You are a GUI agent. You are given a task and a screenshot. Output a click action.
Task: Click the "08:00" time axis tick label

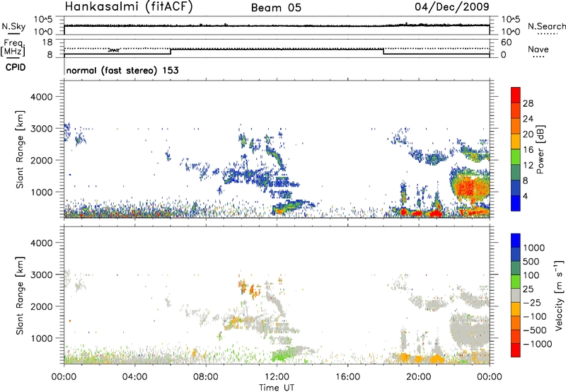point(206,377)
